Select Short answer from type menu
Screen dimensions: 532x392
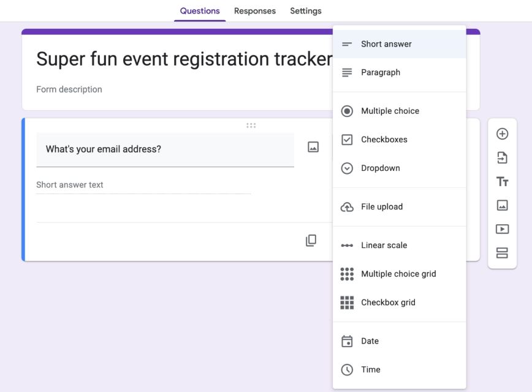pyautogui.click(x=386, y=44)
